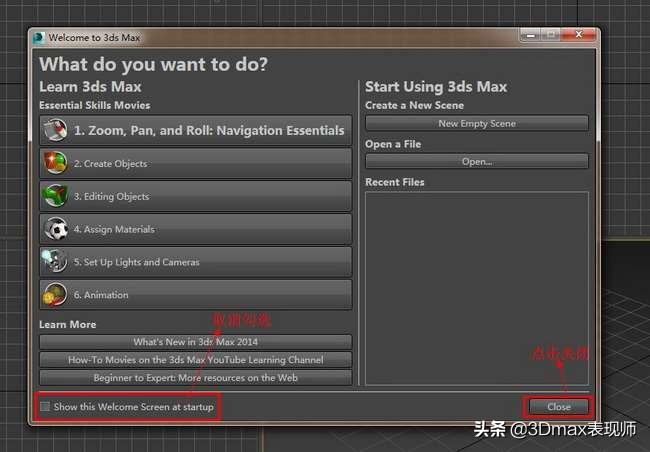Click the Lights and Cameras icon

coord(56,262)
